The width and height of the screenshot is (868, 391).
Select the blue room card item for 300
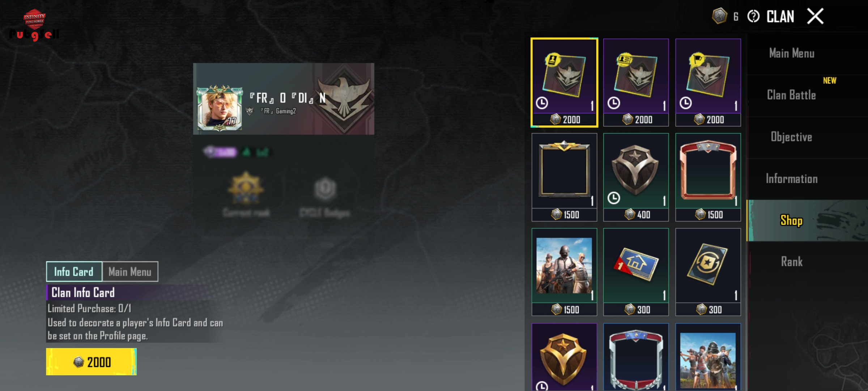click(x=636, y=272)
